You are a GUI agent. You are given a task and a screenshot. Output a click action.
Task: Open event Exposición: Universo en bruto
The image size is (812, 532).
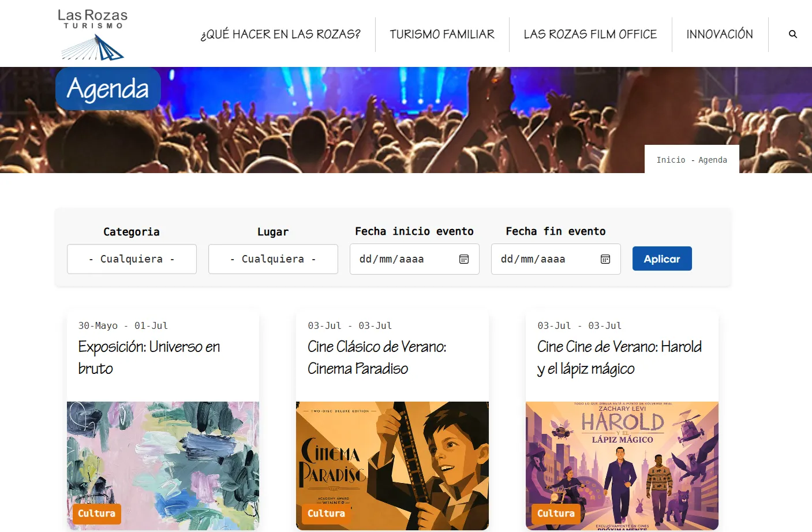149,358
